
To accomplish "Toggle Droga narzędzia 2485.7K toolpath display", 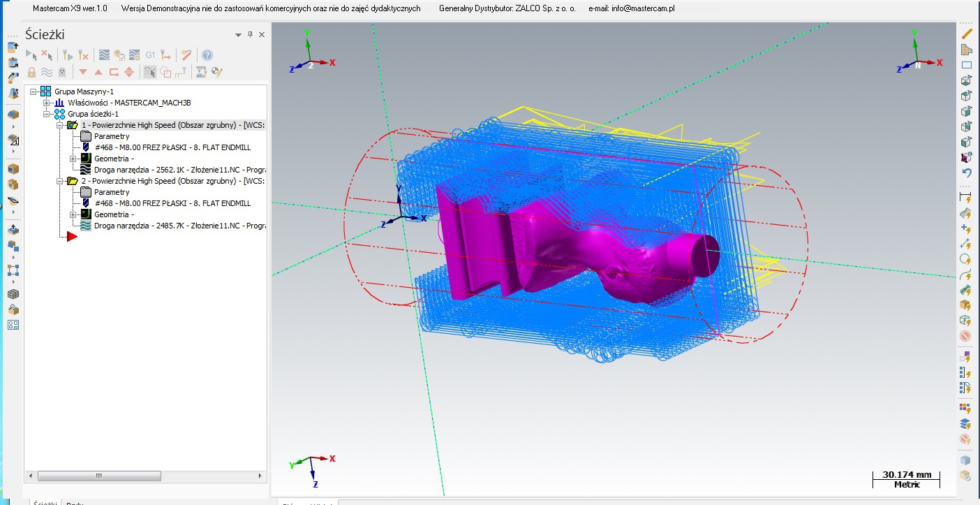I will [x=85, y=226].
